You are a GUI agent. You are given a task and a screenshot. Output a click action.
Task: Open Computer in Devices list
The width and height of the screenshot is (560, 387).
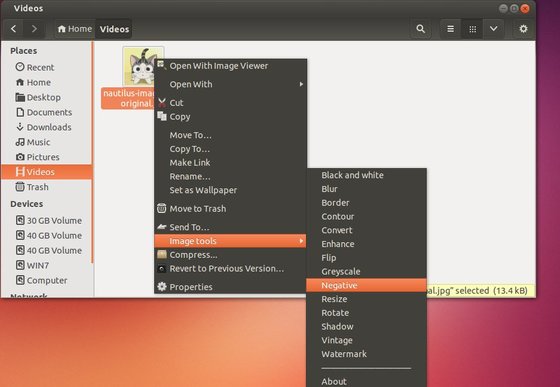46,281
